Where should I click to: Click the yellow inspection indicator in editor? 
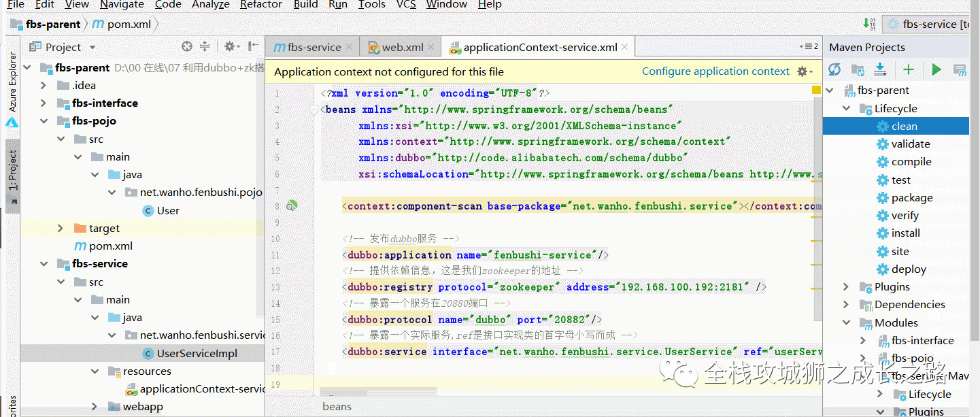[816, 90]
